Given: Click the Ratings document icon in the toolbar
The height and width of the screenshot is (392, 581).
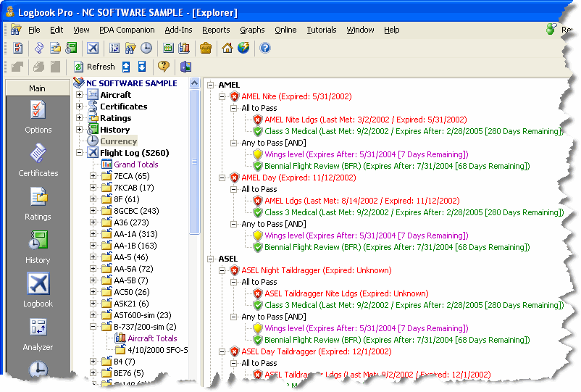Looking at the screenshot, I should 55,48.
